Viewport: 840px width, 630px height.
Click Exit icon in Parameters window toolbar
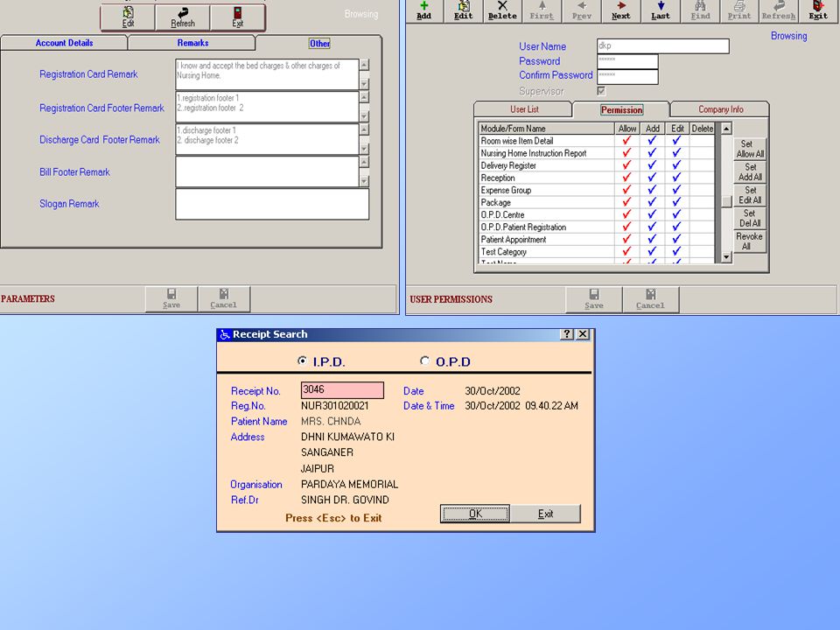[x=237, y=17]
